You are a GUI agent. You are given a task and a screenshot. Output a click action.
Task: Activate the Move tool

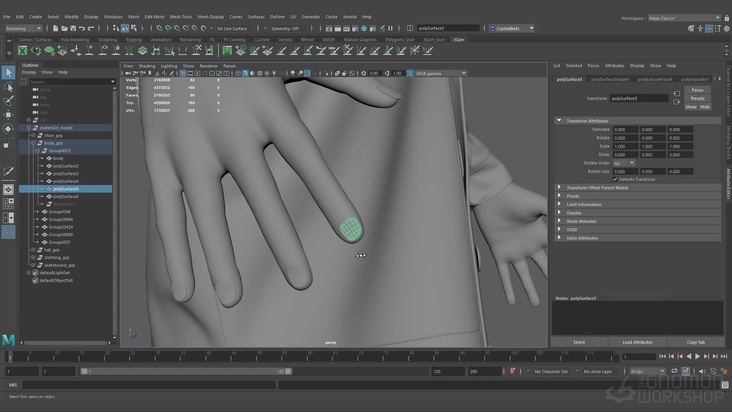8,115
